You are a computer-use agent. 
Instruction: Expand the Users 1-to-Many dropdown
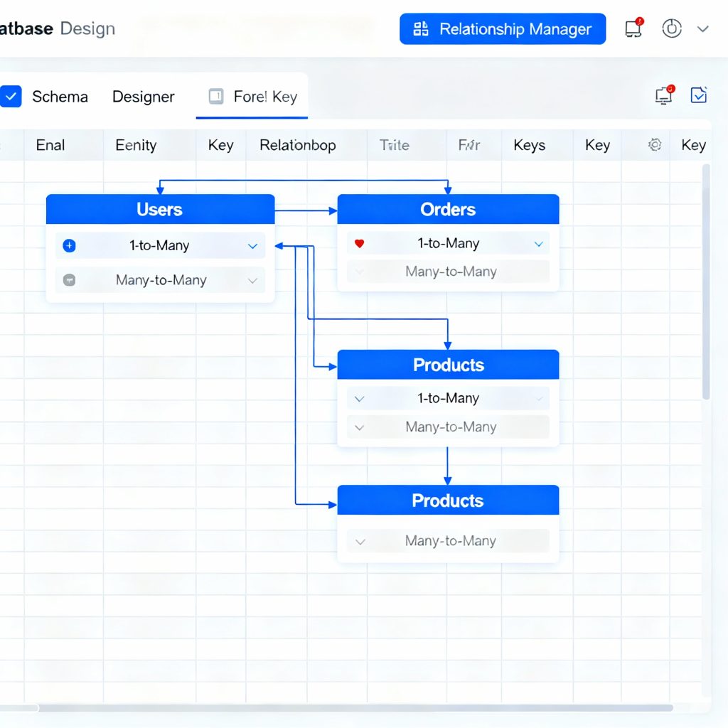tap(252, 246)
